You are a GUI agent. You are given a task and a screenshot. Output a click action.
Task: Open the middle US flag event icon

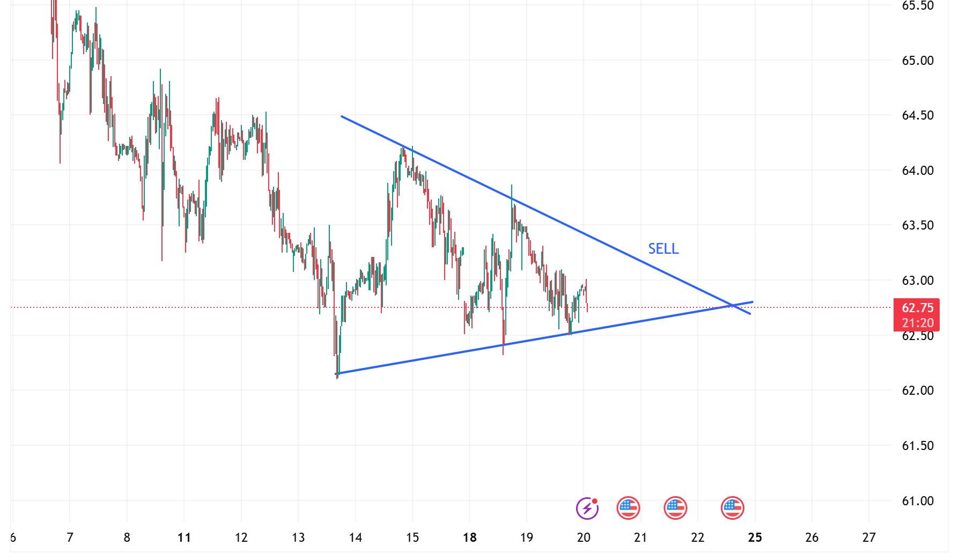pyautogui.click(x=675, y=507)
